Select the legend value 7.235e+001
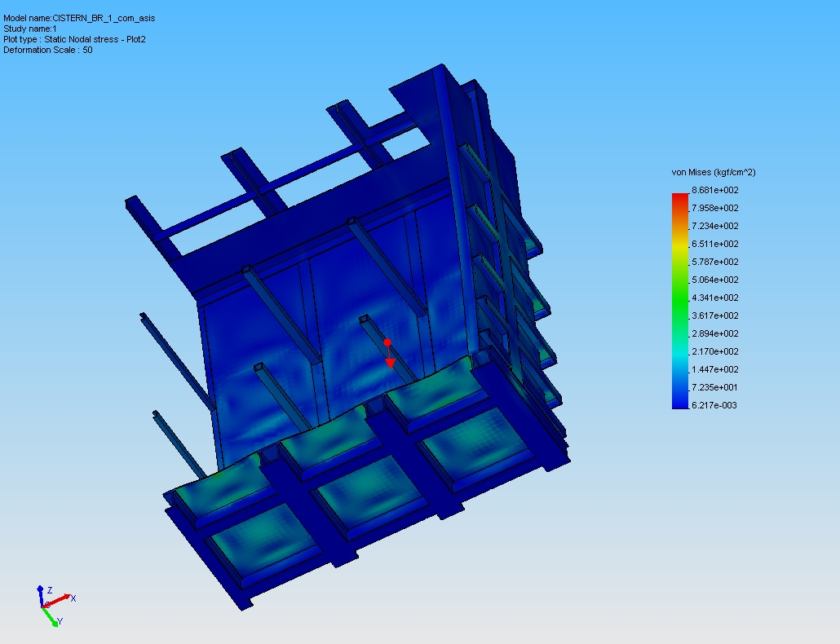The image size is (840, 644). point(715,387)
